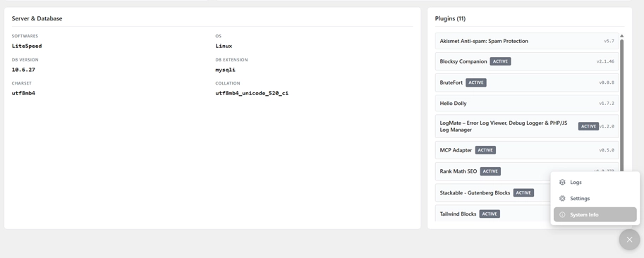Select the Akismet Anti-spam plugin row
This screenshot has height=258, width=644.
[527, 41]
